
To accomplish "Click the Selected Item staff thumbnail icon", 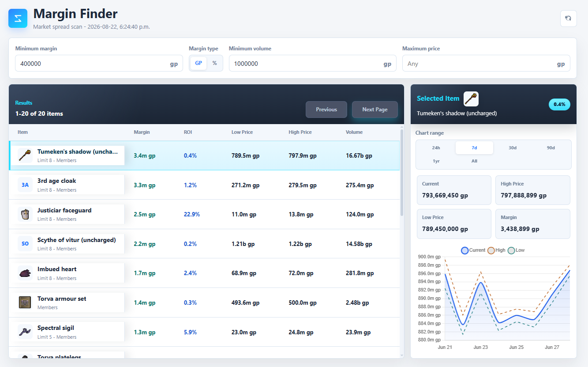I will click(471, 98).
